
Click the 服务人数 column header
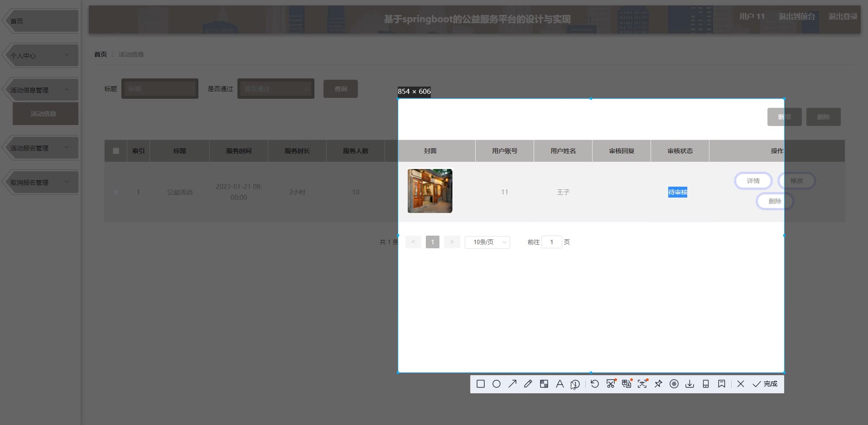[356, 151]
